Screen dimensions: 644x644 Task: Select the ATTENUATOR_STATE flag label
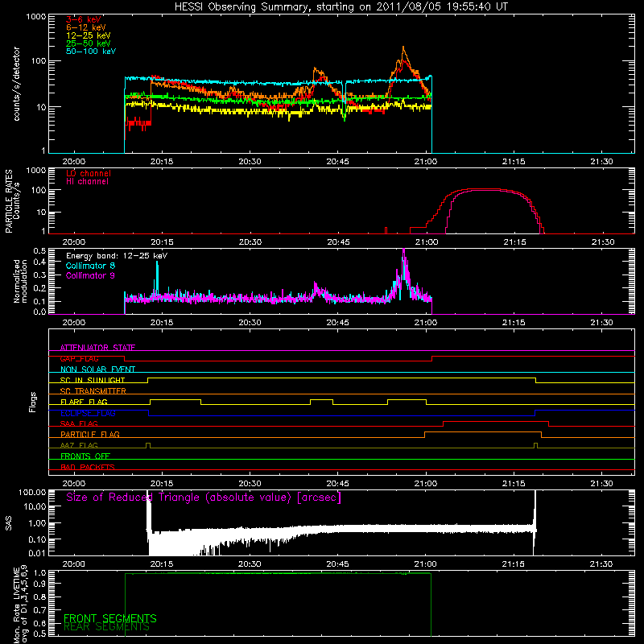coord(97,348)
